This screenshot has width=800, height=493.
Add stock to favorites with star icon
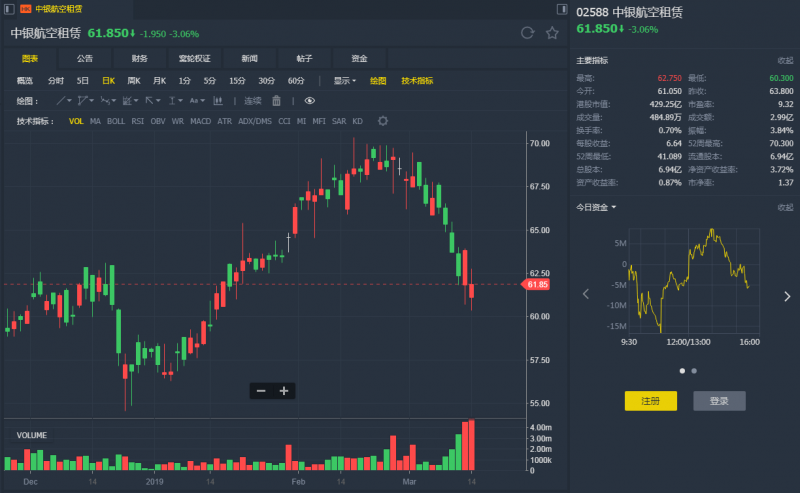pos(552,33)
